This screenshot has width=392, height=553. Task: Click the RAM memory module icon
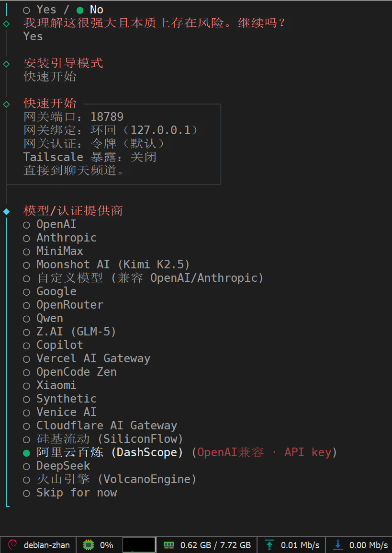(168, 545)
